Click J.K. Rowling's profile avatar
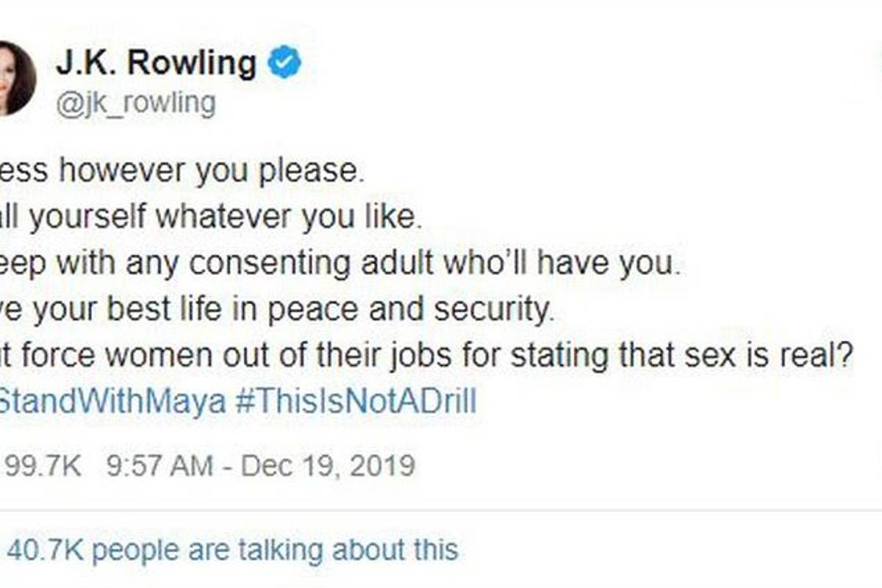The image size is (882, 588). pos(15,77)
